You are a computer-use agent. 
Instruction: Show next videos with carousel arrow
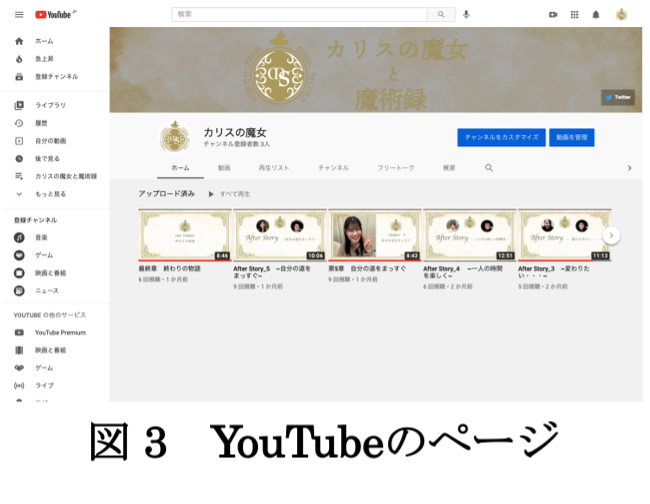pyautogui.click(x=612, y=236)
